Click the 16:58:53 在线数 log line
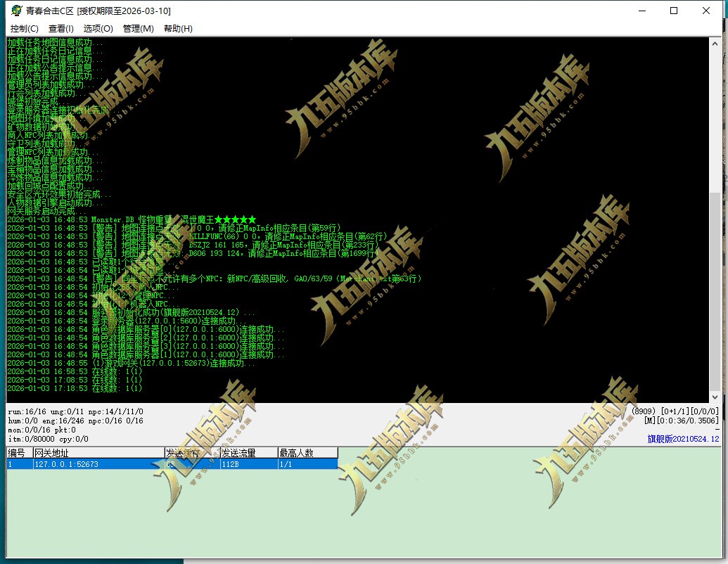Image resolution: width=728 pixels, height=564 pixels. pos(75,371)
